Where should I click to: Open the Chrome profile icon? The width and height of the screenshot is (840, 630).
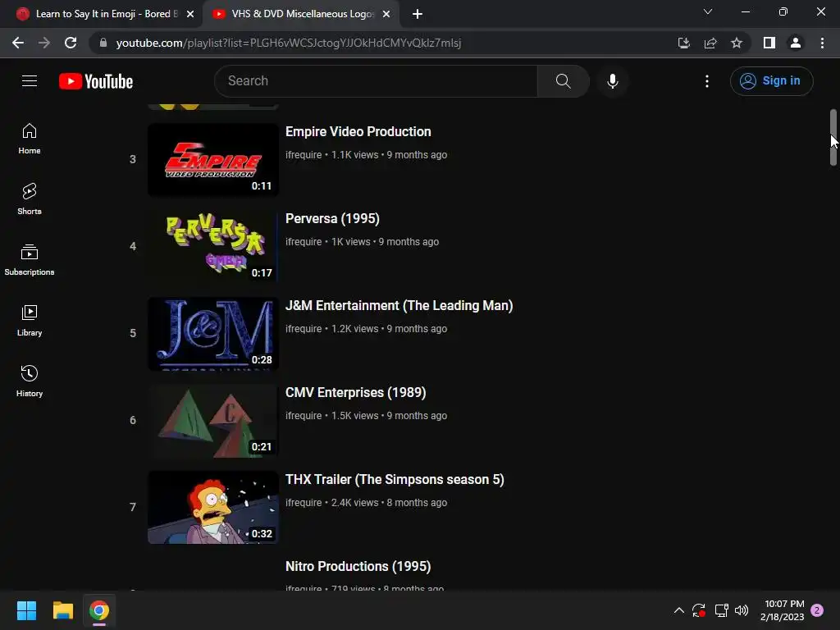tap(796, 43)
